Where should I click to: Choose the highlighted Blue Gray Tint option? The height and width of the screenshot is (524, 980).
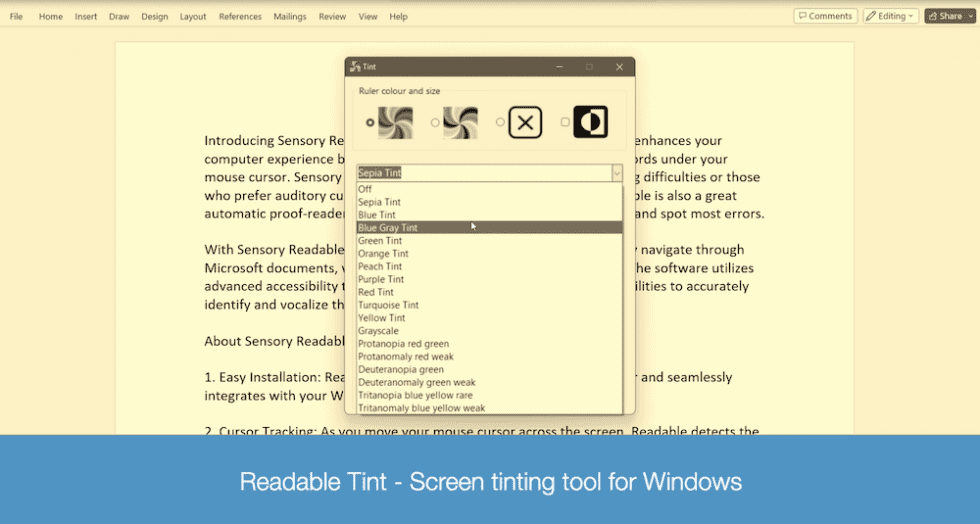pyautogui.click(x=489, y=228)
